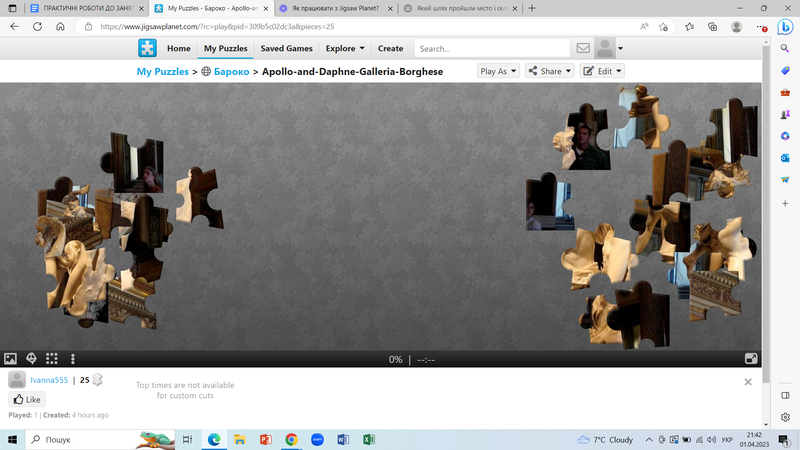Viewport: 800px width, 450px height.
Task: Open sidebar search icon
Action: [x=785, y=48]
